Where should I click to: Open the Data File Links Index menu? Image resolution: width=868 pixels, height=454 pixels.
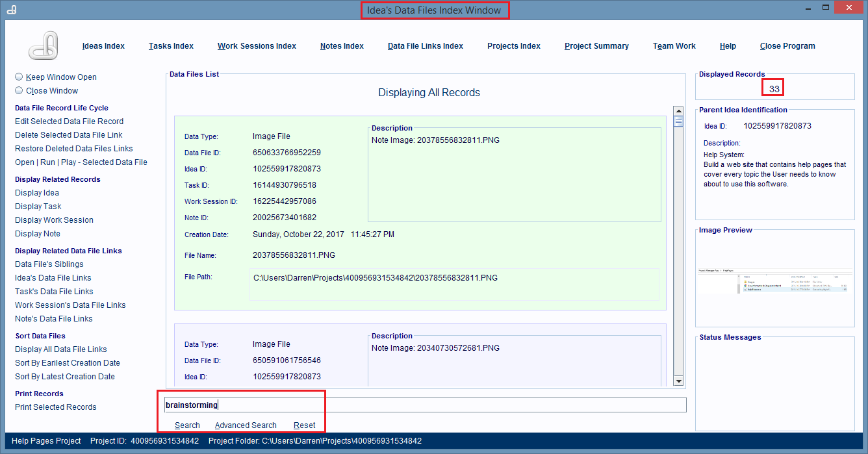(x=426, y=46)
